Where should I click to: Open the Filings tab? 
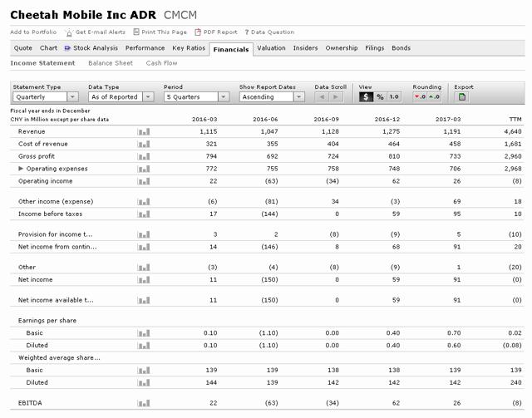375,48
